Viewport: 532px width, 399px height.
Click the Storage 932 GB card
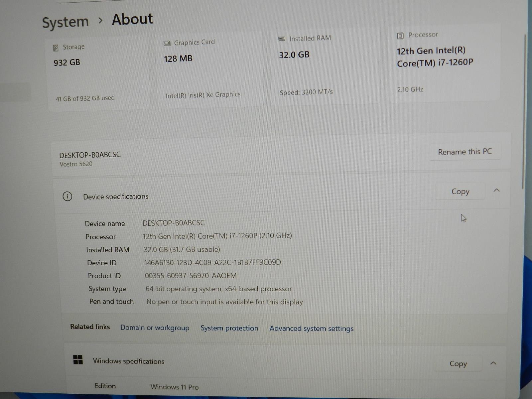[97, 73]
